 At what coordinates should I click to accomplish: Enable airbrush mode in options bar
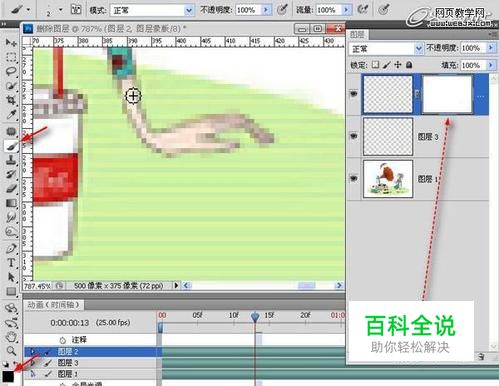[362, 10]
